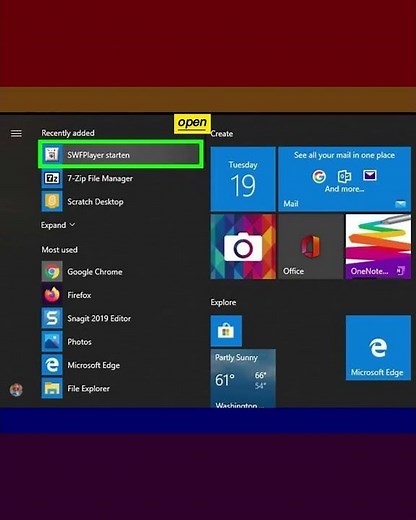Click 'See all your mail in one place'
Image resolution: width=416 pixels, height=520 pixels.
tap(344, 155)
